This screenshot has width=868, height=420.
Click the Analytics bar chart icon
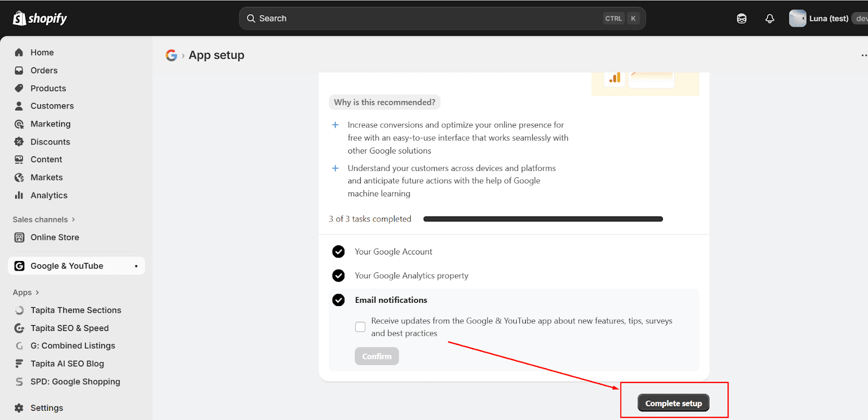click(x=19, y=195)
